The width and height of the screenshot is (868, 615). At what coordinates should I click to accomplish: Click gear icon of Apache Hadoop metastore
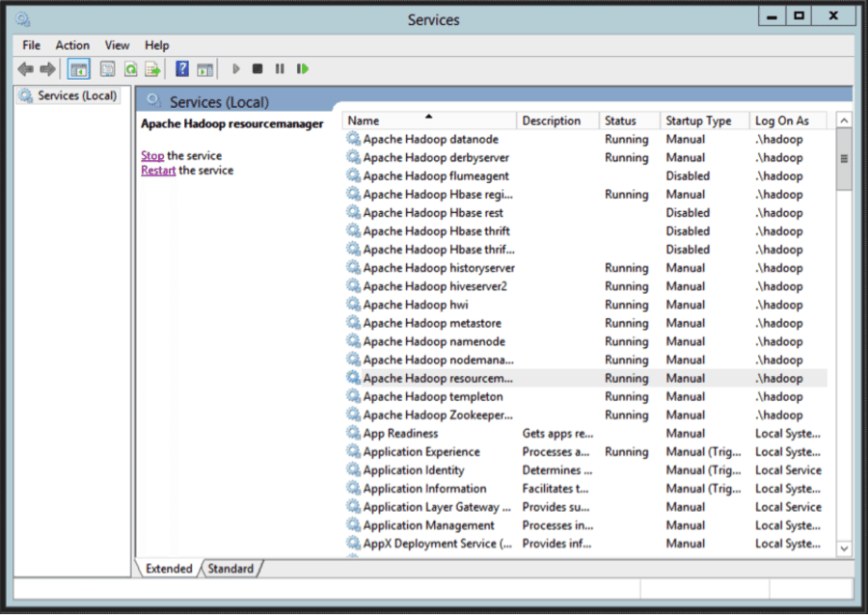point(353,322)
